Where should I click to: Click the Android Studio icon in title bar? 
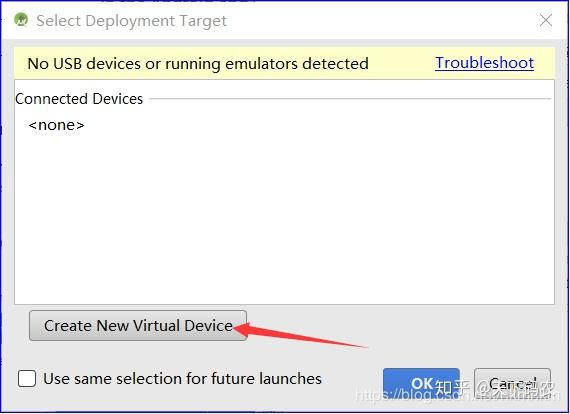pyautogui.click(x=21, y=20)
